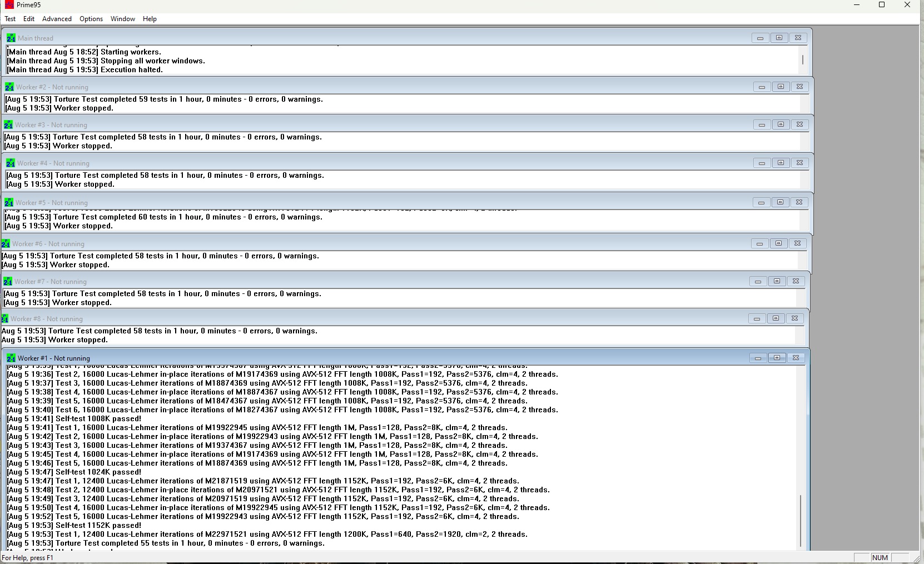Close the Worker #4 child window

pyautogui.click(x=799, y=163)
